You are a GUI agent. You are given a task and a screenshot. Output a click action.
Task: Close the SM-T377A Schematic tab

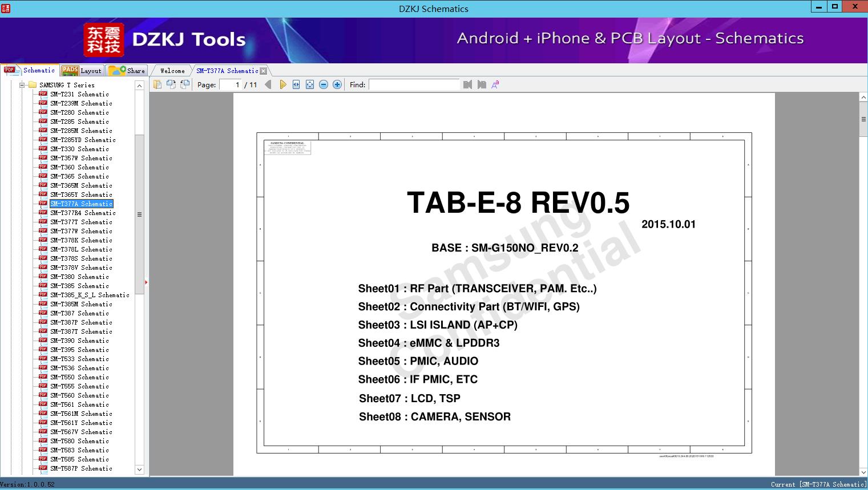tap(264, 71)
